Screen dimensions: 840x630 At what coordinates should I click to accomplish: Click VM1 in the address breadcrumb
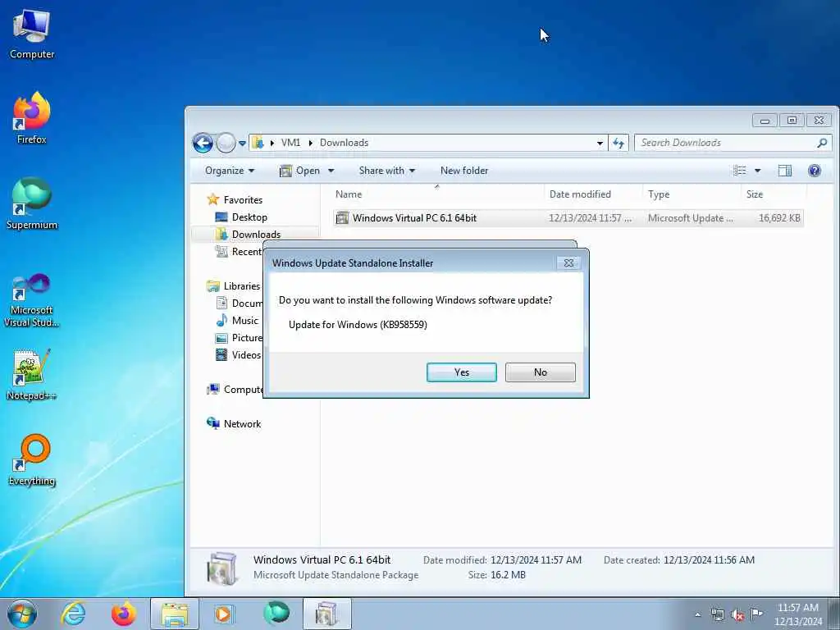290,143
